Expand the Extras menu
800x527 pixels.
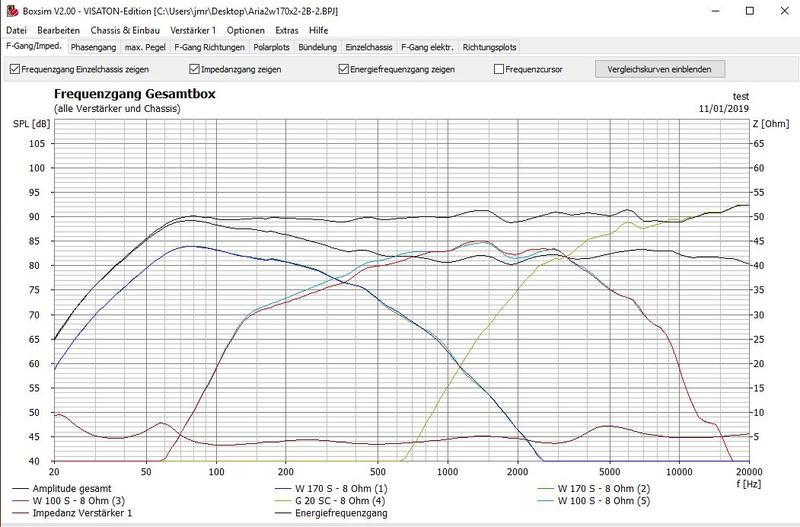pos(287,30)
